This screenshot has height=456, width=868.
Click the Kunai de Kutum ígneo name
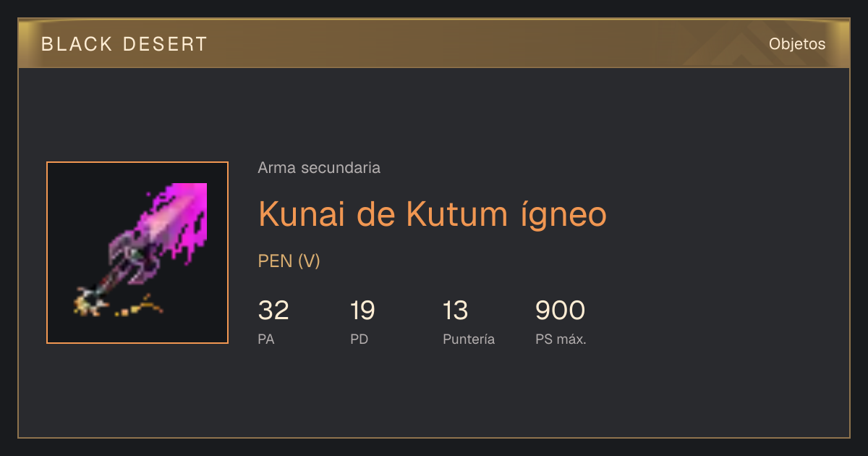click(x=433, y=214)
